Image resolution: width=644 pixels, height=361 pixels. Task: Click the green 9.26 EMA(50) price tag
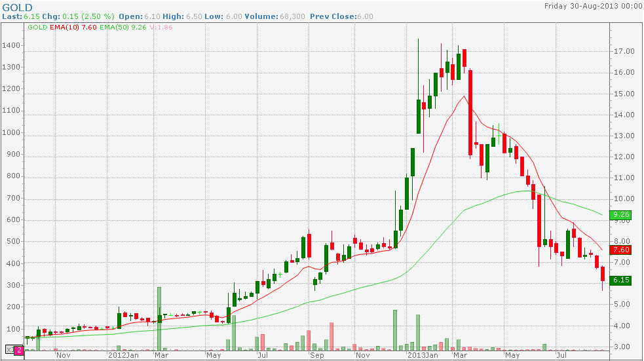coord(620,214)
